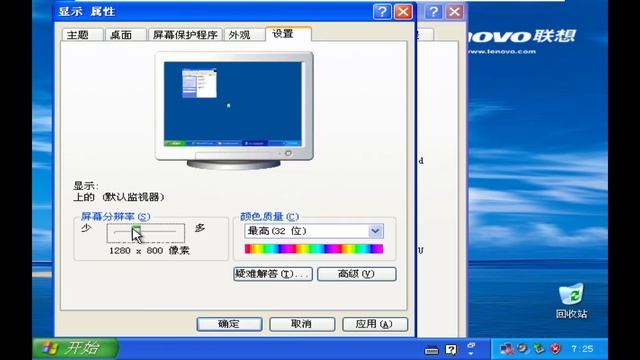Image resolution: width=640 pixels, height=360 pixels.
Task: Click the round grey tray icon next to the network computers icon
Action: 522,348
